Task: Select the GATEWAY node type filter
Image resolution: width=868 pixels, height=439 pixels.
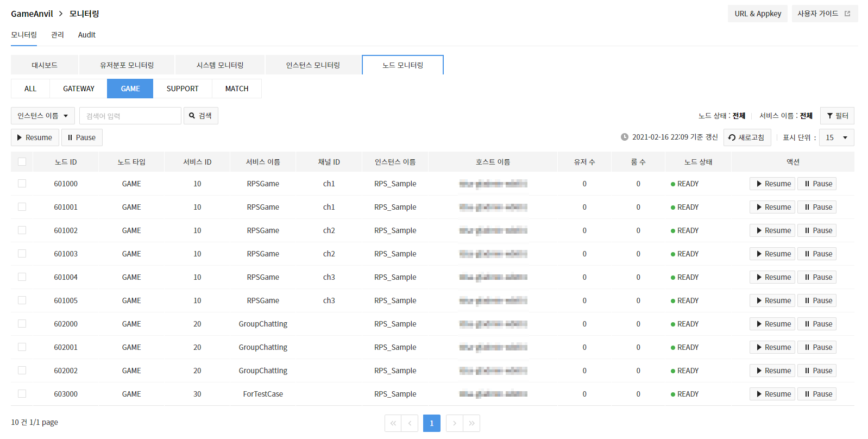Action: pos(79,89)
